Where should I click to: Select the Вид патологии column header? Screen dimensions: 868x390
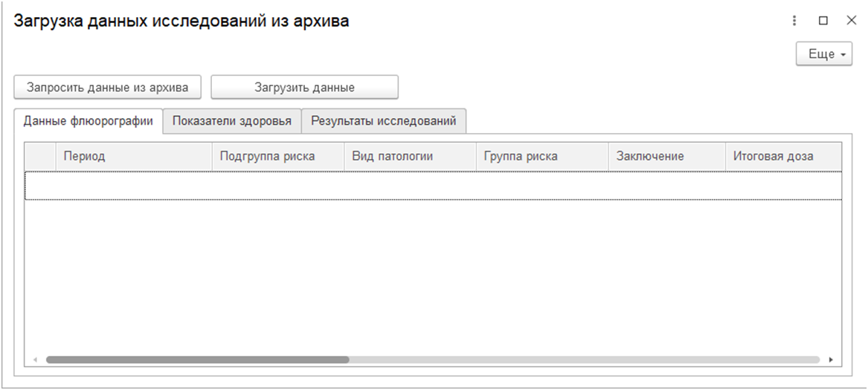409,156
